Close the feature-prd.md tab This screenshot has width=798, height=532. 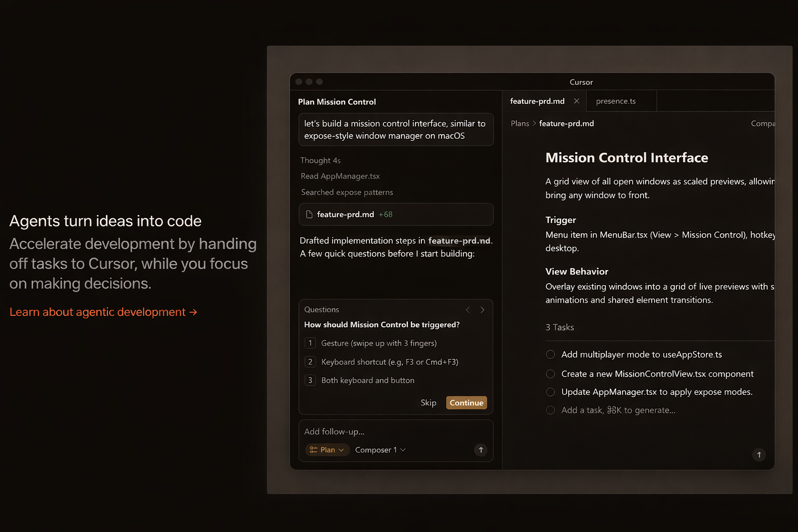(x=576, y=101)
